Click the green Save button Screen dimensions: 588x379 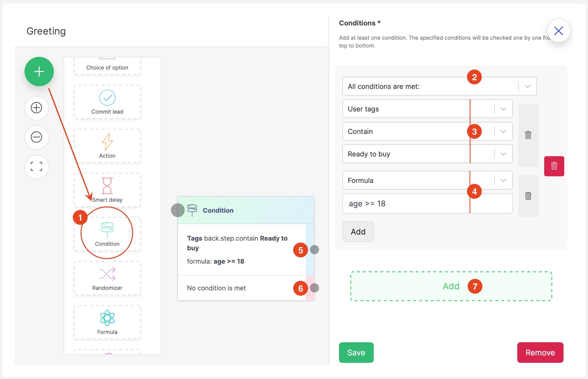pos(356,352)
